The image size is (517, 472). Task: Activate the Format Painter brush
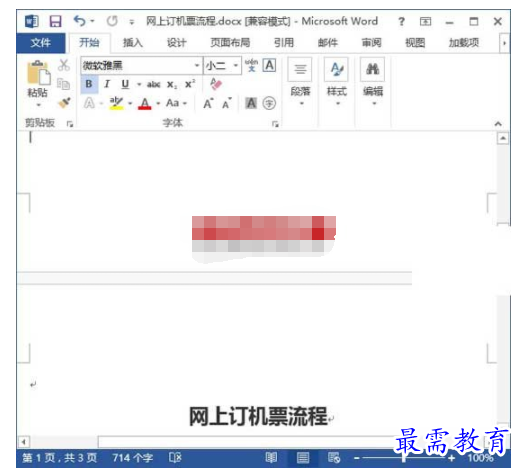(x=64, y=103)
